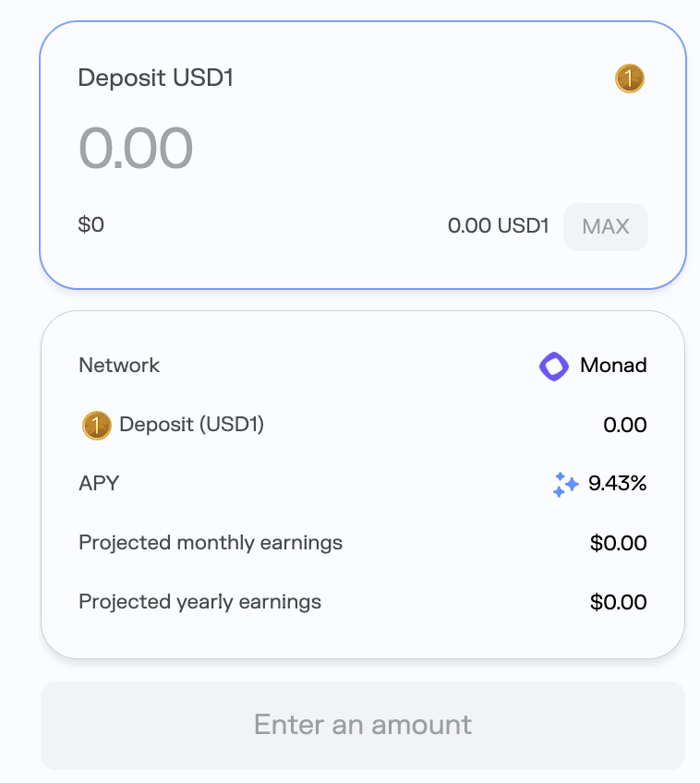Viewport: 700px width, 783px height.
Task: Click the blue sparkles icon next to APY
Action: click(x=565, y=484)
